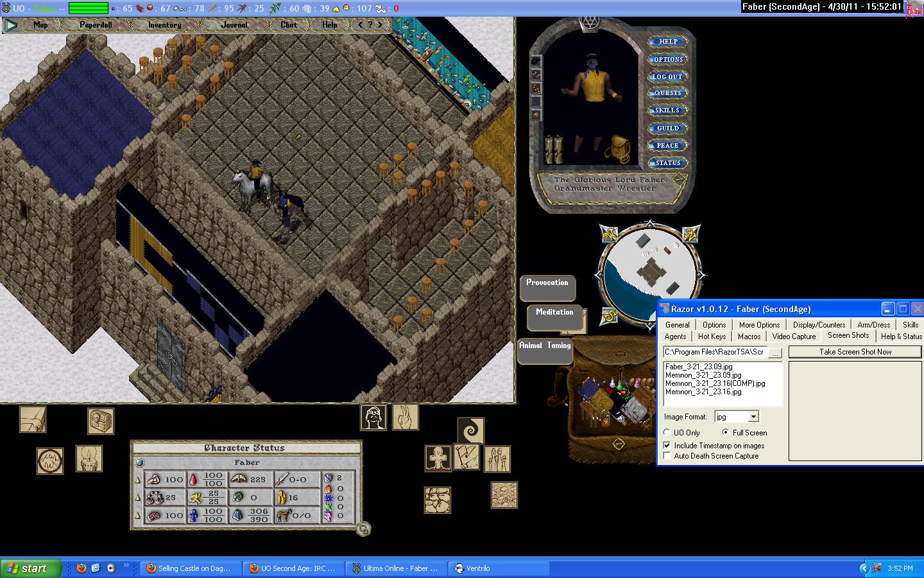The width and height of the screenshot is (924, 578).
Task: Click the play arrow on UO menu bar
Action: pos(11,25)
